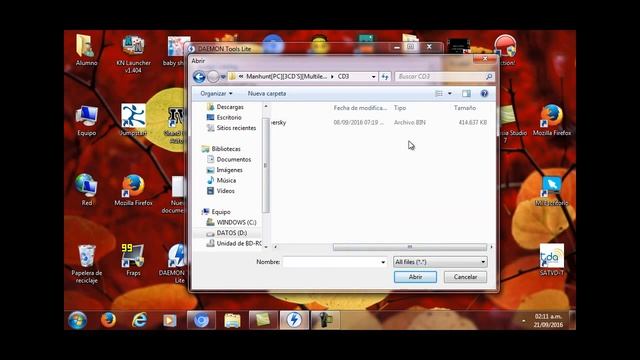Open Internet Explorer from the taskbar
This screenshot has height=360, width=640.
pos(139,320)
